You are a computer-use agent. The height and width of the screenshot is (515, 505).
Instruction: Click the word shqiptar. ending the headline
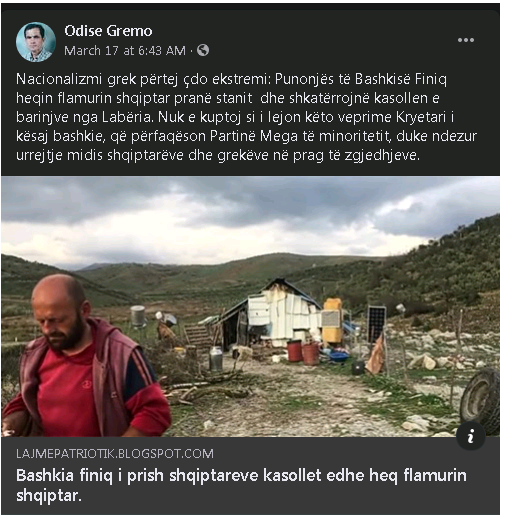point(49,495)
